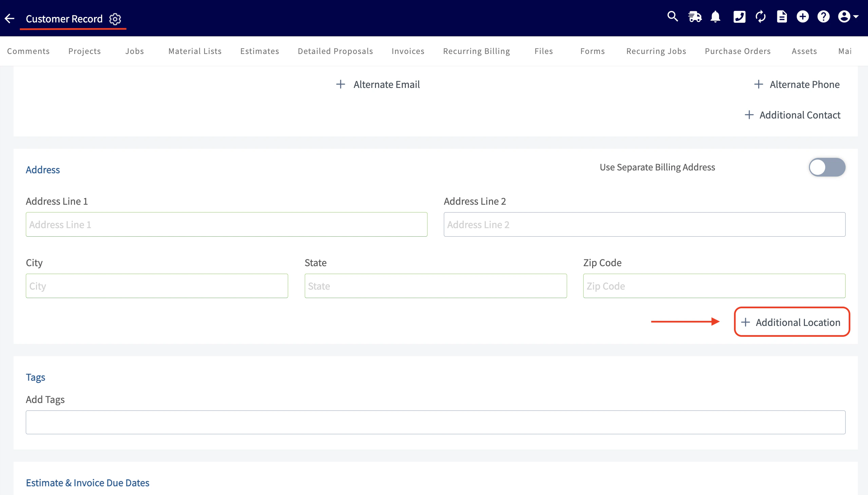
Task: Open the search magnifier icon
Action: click(673, 17)
